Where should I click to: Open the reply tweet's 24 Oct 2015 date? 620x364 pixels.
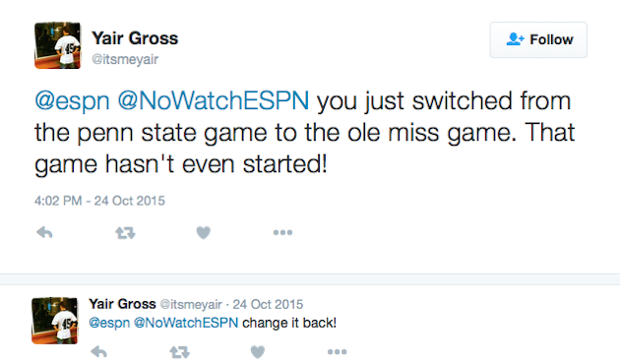point(268,304)
